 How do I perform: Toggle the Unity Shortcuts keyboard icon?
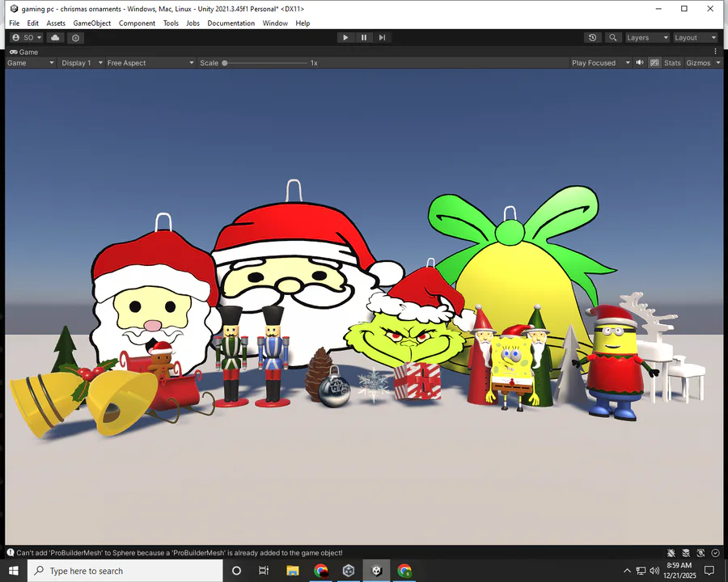pos(654,63)
